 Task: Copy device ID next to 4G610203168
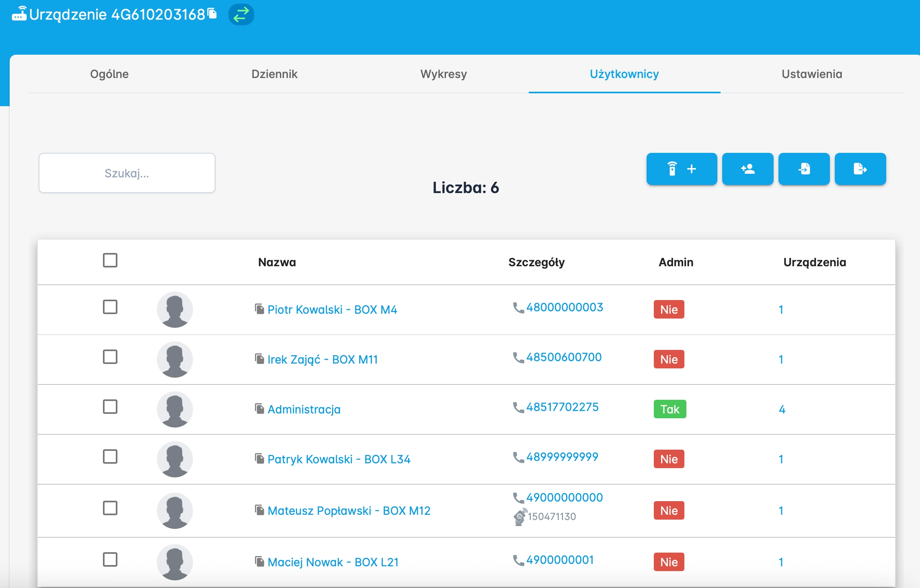(x=212, y=14)
